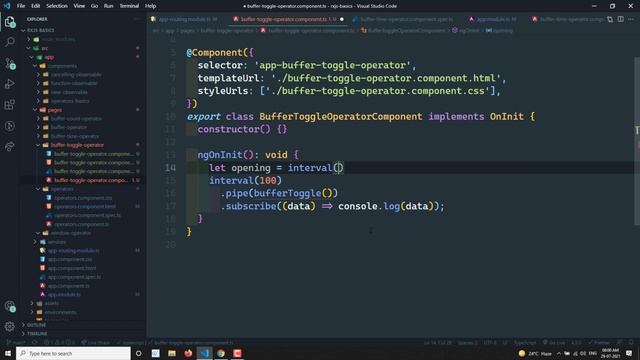
Task: Click the errors and warnings status item
Action: [59, 343]
